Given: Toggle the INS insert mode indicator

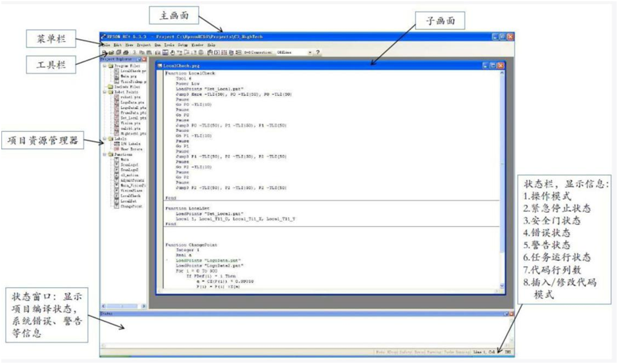Looking at the screenshot, I should (x=508, y=352).
